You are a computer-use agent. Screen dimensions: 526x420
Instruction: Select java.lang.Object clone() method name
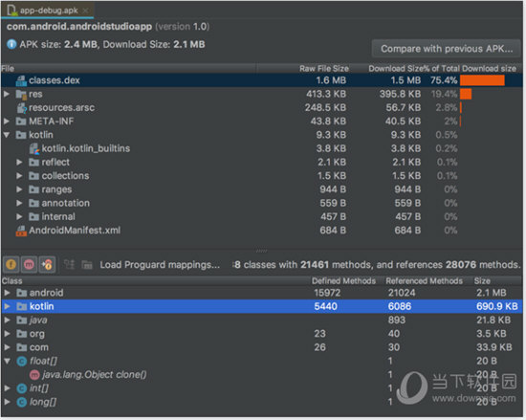point(95,375)
